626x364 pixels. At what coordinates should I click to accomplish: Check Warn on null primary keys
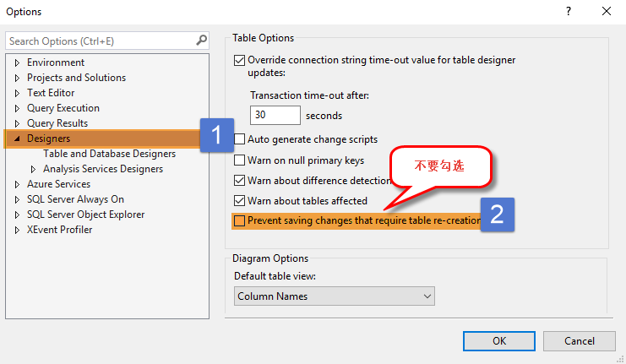coord(239,160)
